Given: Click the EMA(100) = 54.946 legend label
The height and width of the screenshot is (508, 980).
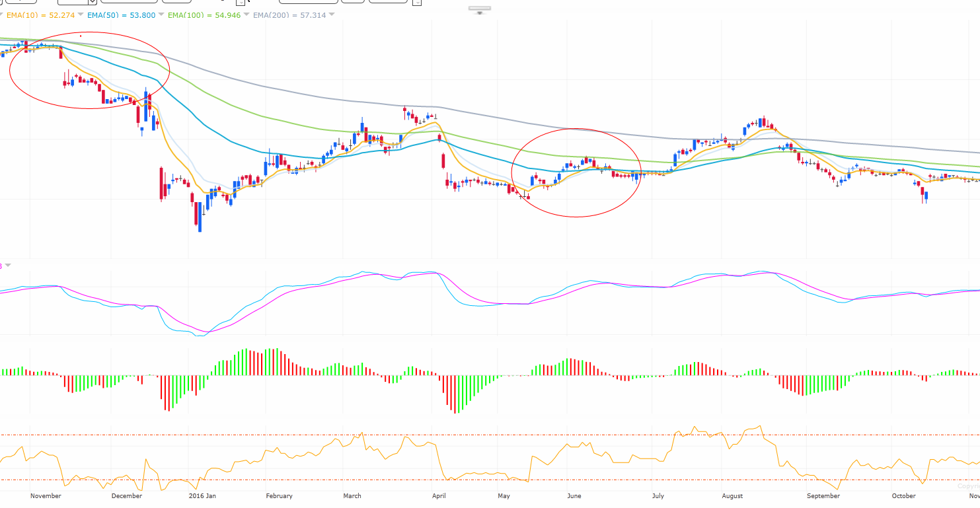Looking at the screenshot, I should point(204,15).
